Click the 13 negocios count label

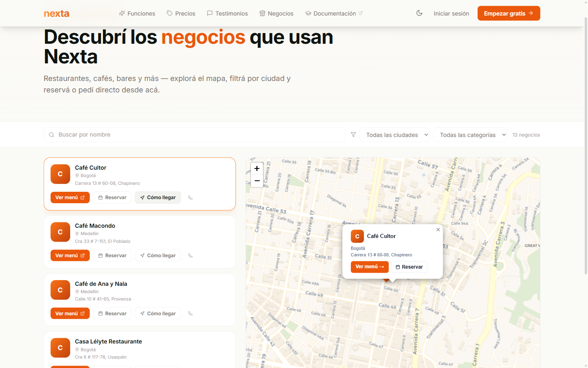click(x=526, y=135)
